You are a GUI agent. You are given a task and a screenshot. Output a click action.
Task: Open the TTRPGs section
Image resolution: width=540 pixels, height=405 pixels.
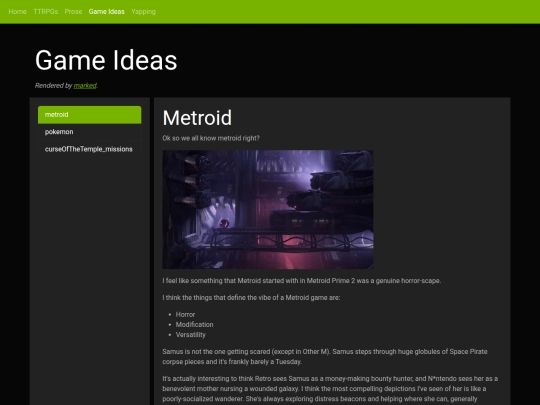coord(45,12)
